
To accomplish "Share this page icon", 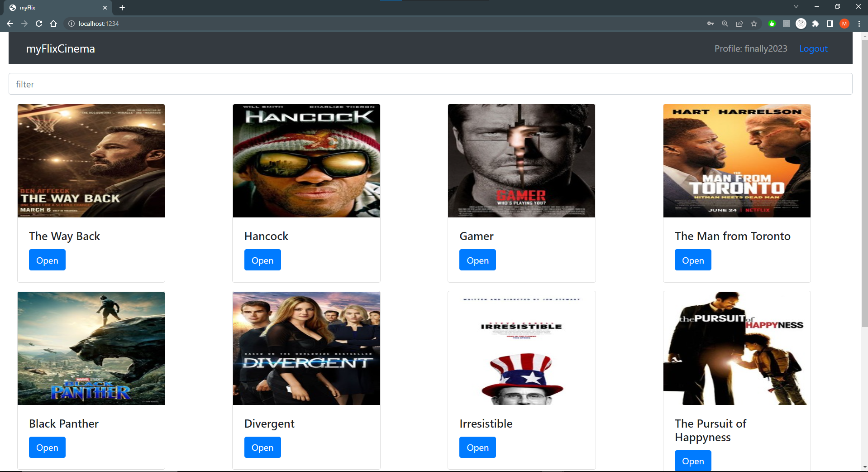I will click(x=739, y=24).
